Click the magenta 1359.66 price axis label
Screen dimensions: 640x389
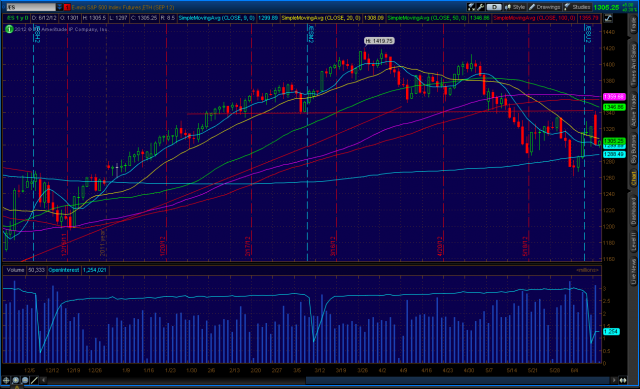614,97
